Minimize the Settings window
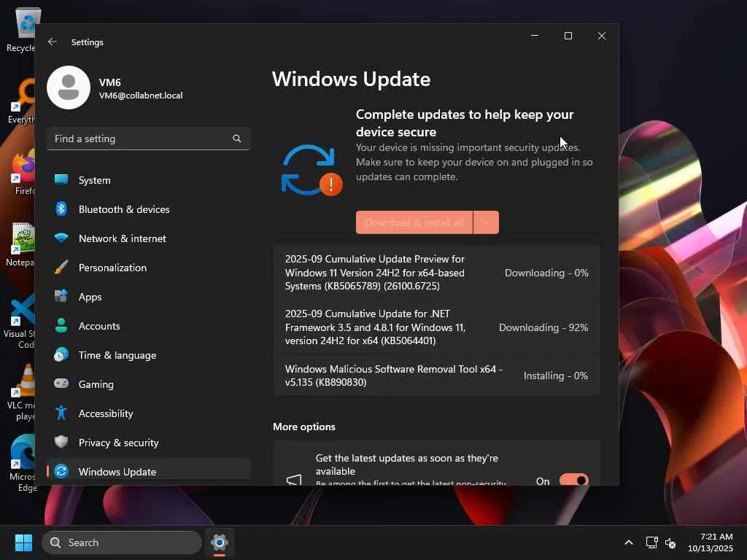The width and height of the screenshot is (747, 560). click(535, 36)
